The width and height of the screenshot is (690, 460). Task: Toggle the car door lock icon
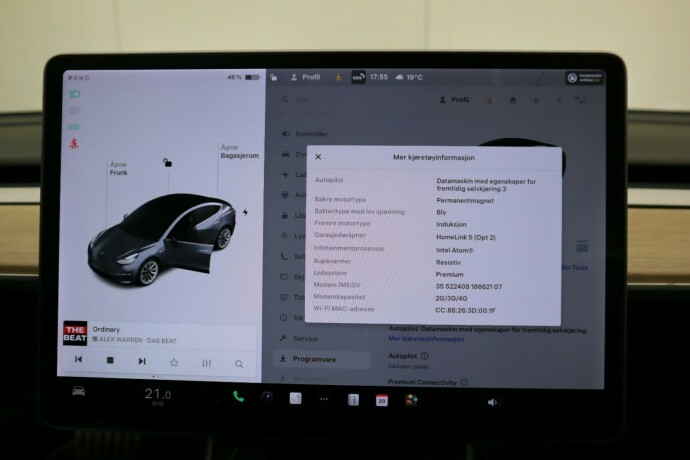tap(168, 162)
